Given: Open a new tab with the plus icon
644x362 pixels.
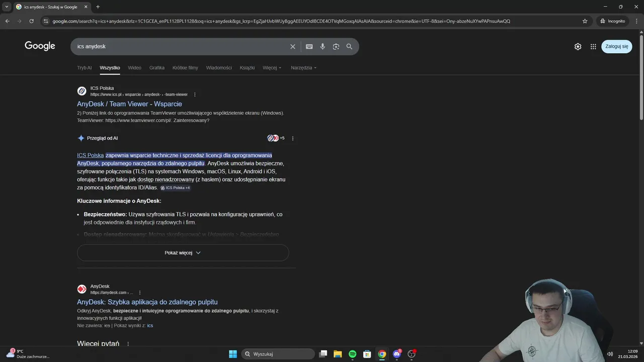Looking at the screenshot, I should [x=98, y=7].
